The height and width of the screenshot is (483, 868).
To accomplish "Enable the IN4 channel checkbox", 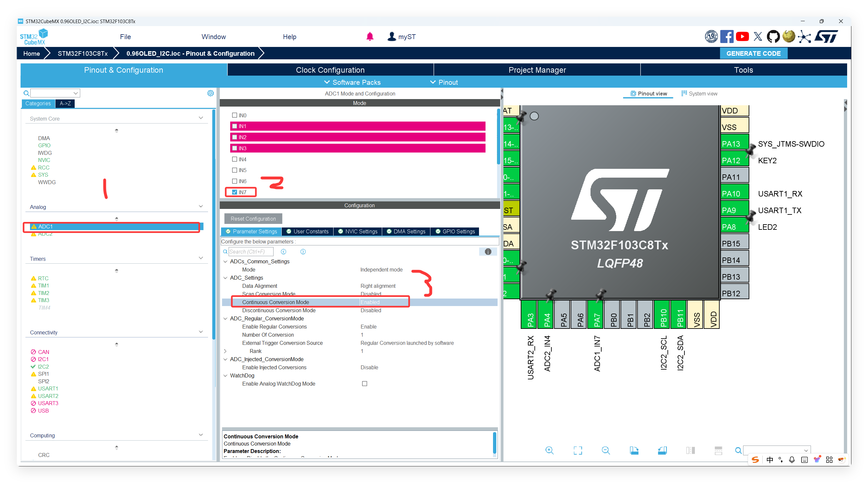I will coord(234,159).
